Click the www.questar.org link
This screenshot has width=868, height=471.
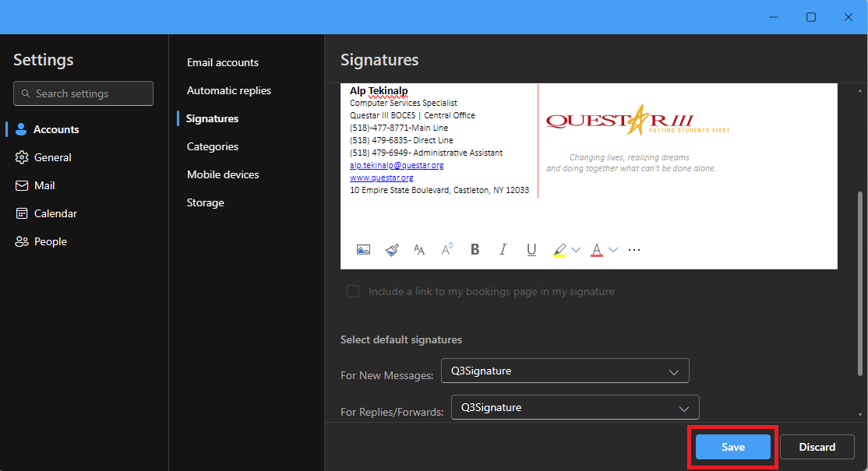click(x=382, y=178)
